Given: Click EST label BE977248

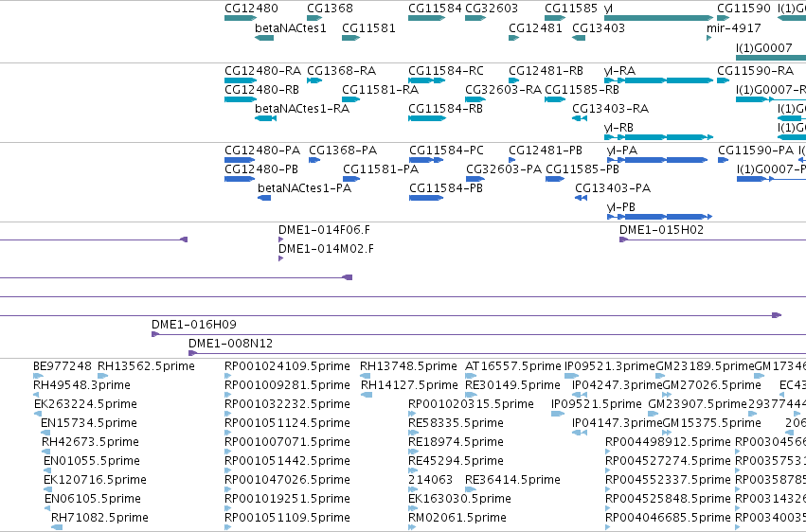Looking at the screenshot, I should pos(63,366).
